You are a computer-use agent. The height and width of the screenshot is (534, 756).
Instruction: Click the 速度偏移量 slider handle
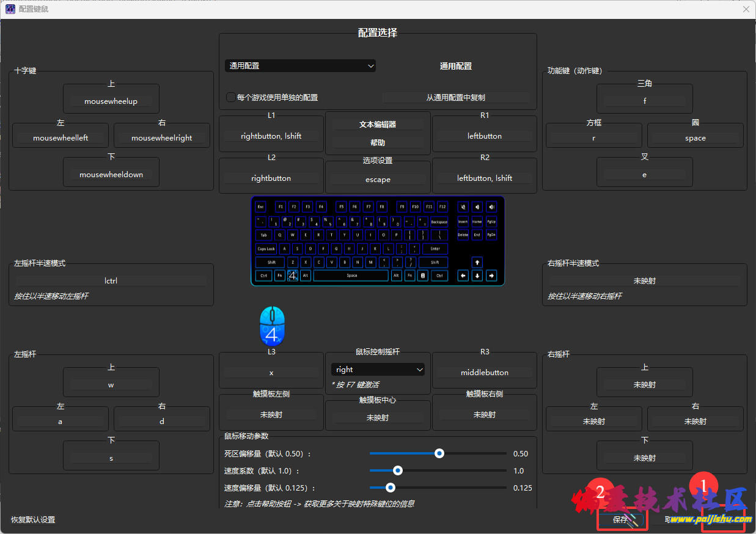click(391, 488)
